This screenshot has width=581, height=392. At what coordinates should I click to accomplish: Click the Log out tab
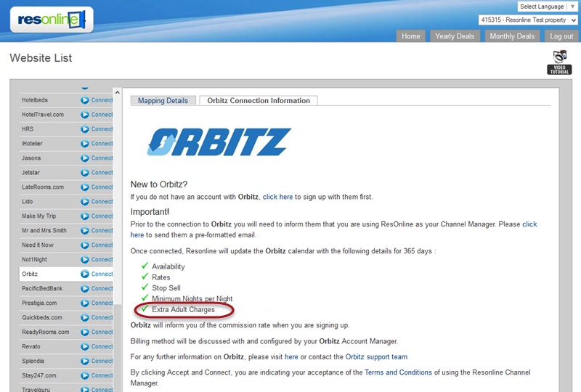tap(561, 36)
